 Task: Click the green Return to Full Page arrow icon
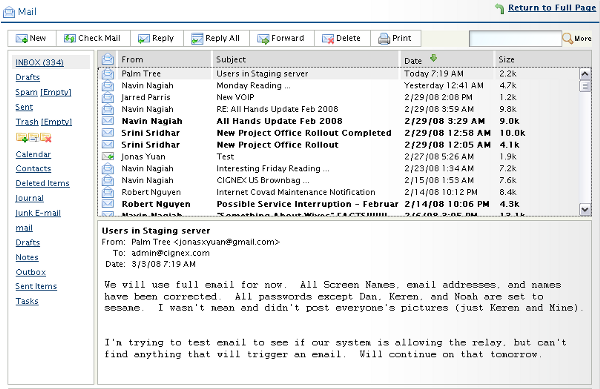point(499,8)
